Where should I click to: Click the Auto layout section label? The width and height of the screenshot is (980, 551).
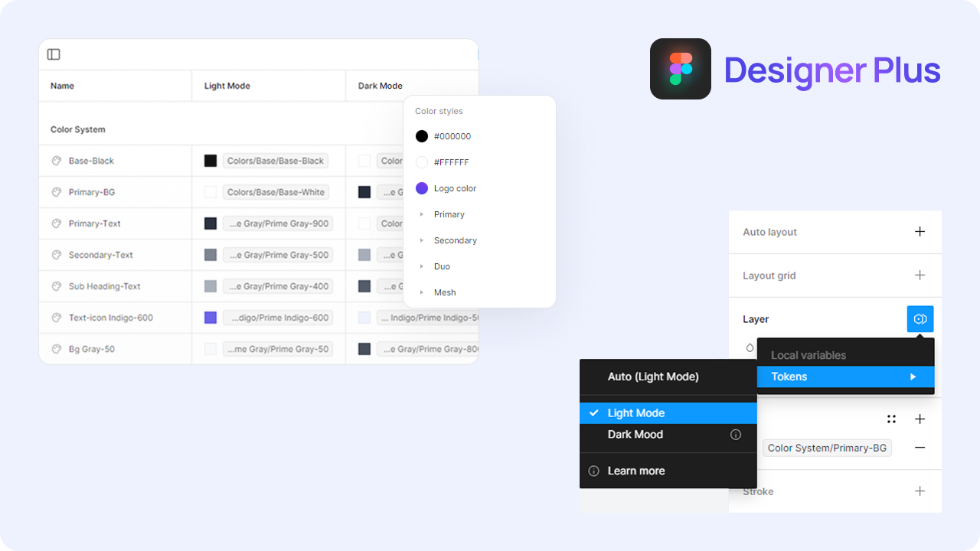[769, 232]
